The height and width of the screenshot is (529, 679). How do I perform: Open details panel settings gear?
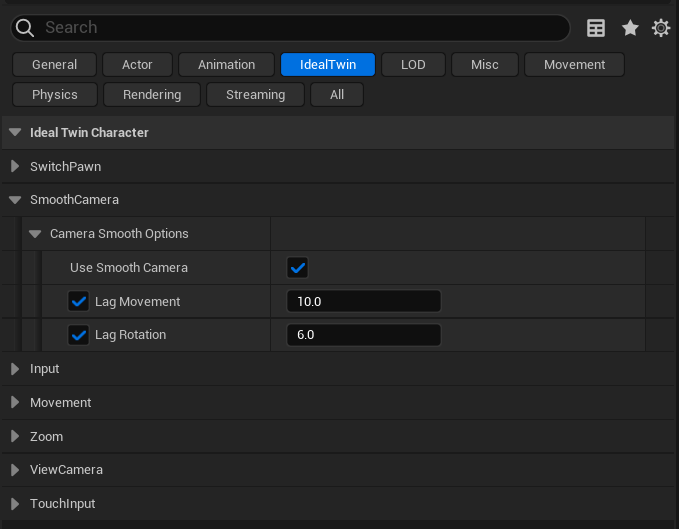(x=661, y=28)
